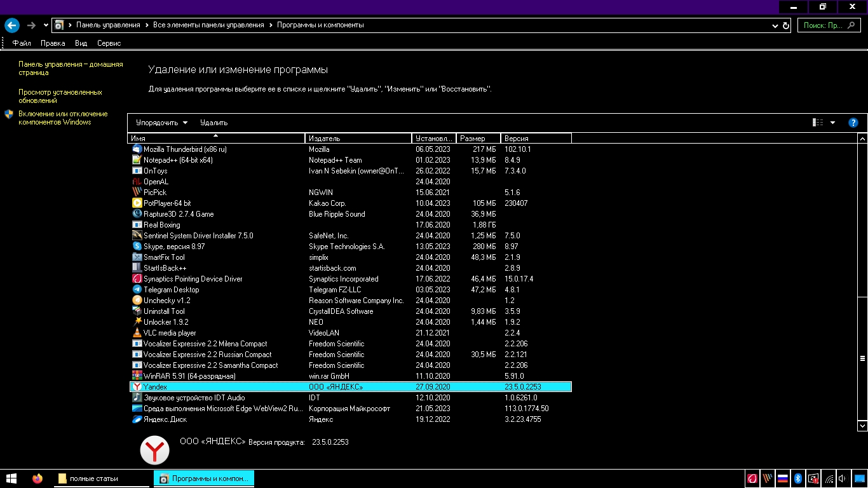Click the scroll down arrow of list
Screen dimensions: 868x488
[862, 425]
